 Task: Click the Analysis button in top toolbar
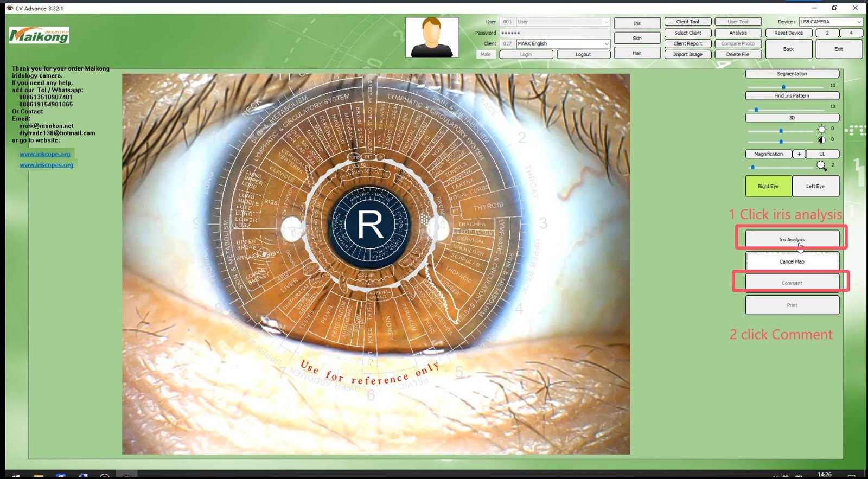(738, 33)
